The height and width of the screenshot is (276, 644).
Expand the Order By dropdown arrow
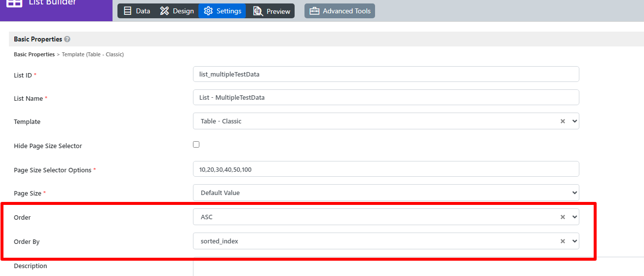pos(574,241)
